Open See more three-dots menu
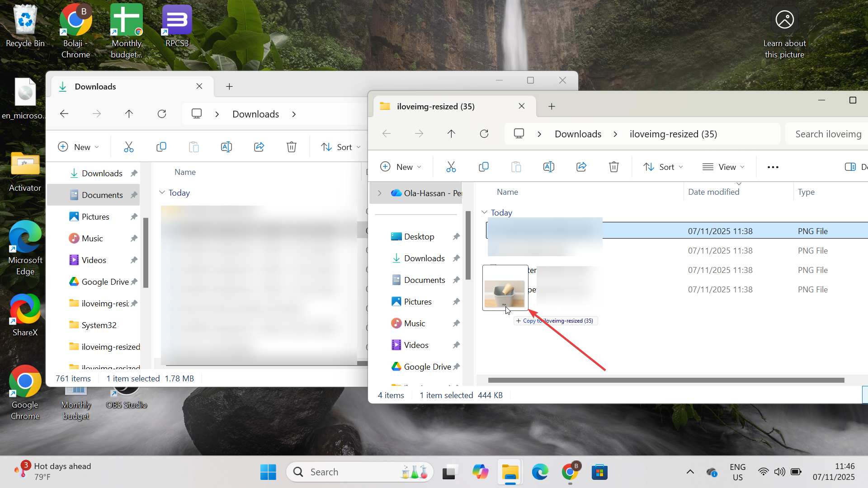This screenshot has height=488, width=868. click(x=773, y=167)
